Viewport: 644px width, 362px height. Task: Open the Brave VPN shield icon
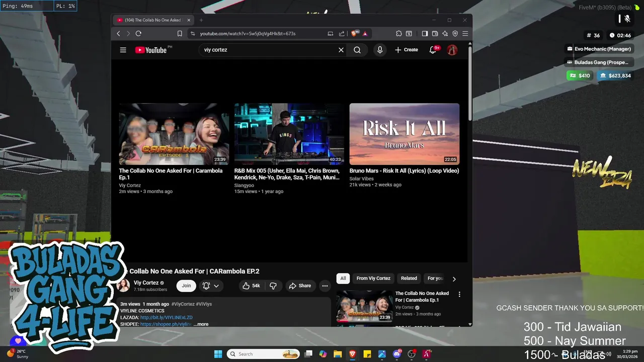click(x=455, y=34)
